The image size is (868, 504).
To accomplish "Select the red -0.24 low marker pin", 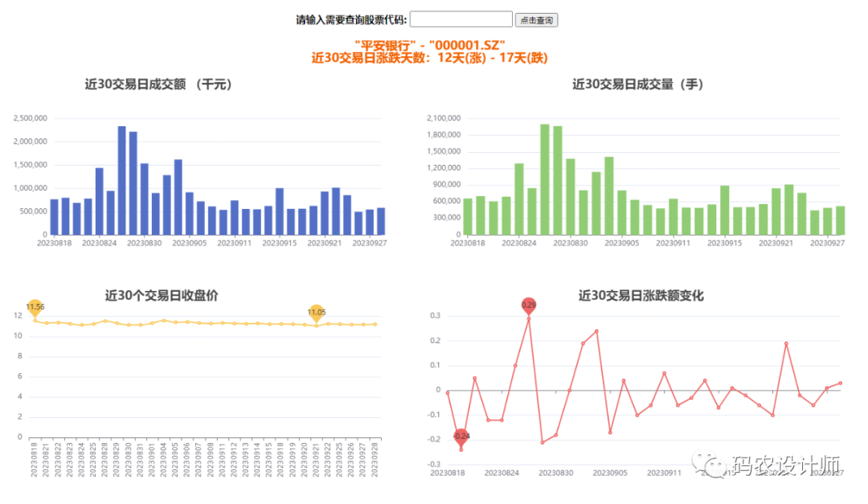I will (461, 436).
